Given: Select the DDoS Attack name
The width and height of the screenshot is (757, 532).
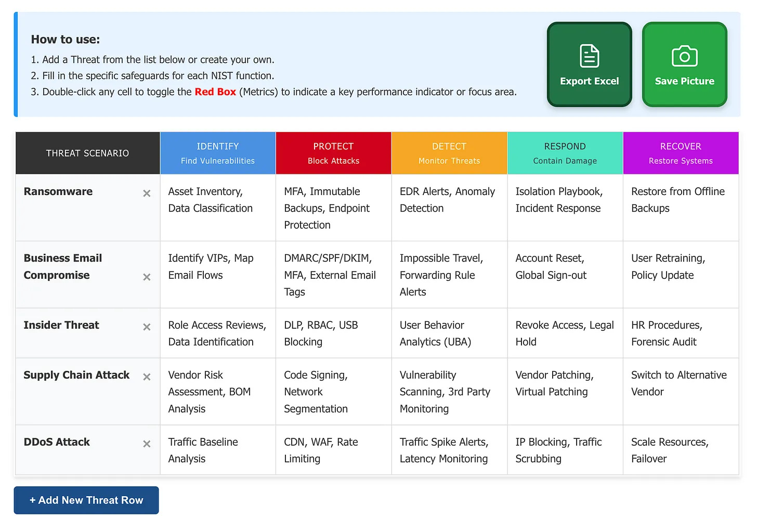Looking at the screenshot, I should [57, 442].
